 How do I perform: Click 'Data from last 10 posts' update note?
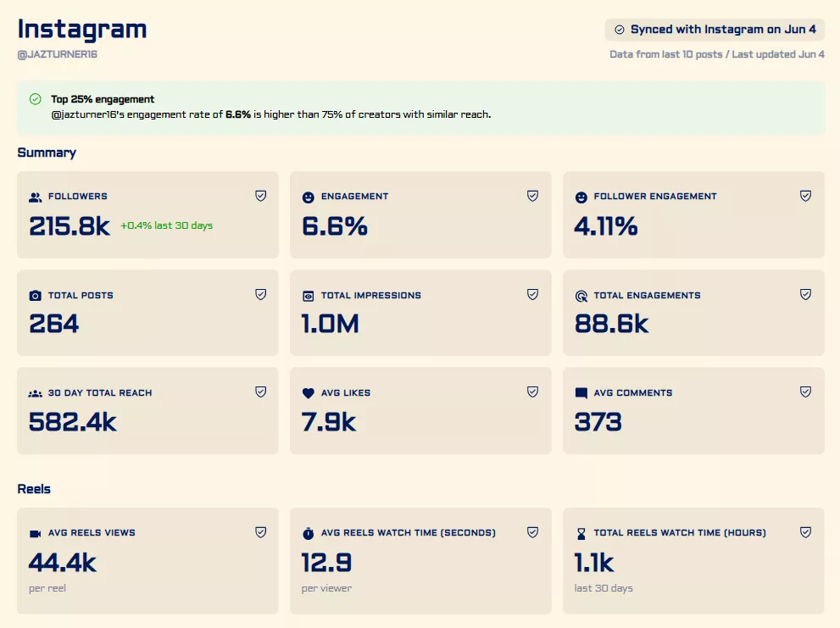[x=717, y=54]
